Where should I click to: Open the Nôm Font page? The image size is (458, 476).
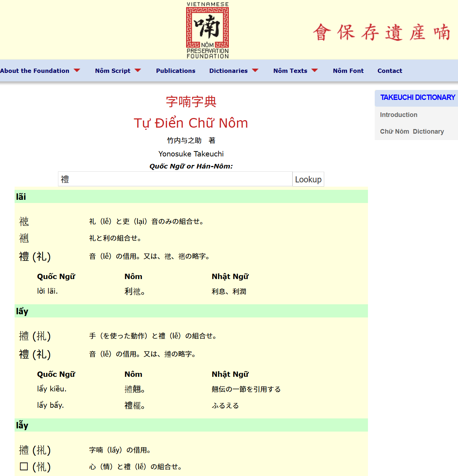(x=348, y=71)
